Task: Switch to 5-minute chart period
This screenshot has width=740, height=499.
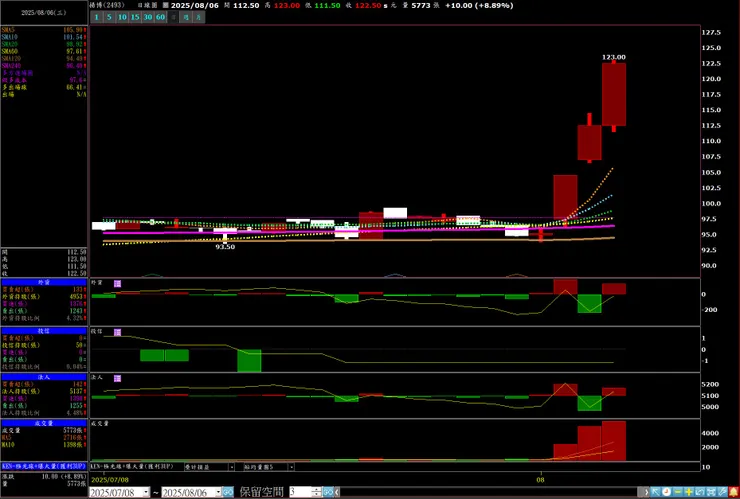Action: (109, 17)
